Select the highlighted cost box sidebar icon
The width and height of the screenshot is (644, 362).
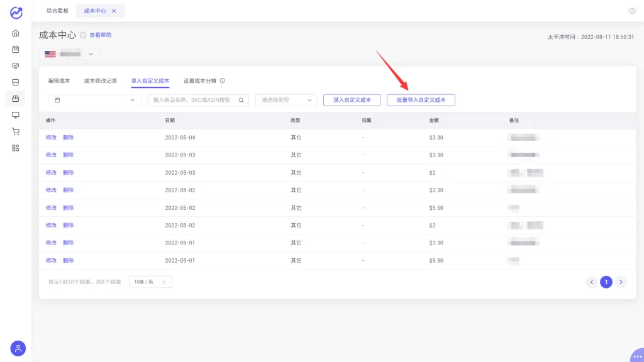tap(16, 99)
